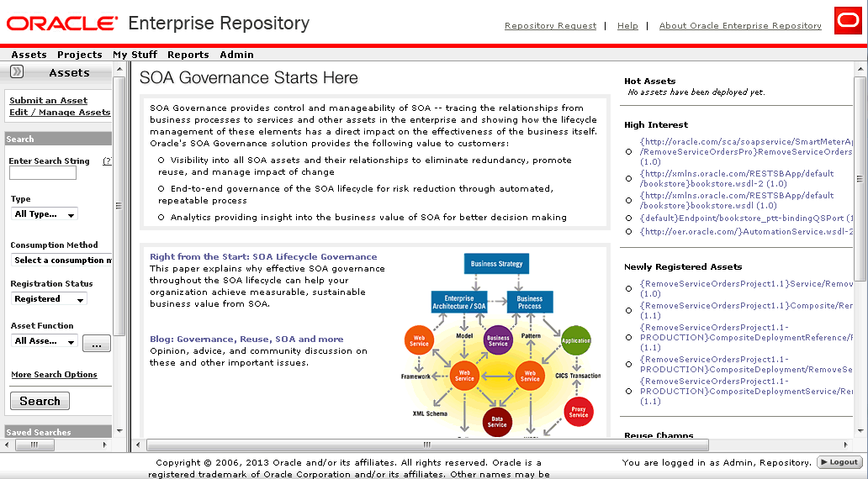Click the Saved Searches section header

pos(58,431)
